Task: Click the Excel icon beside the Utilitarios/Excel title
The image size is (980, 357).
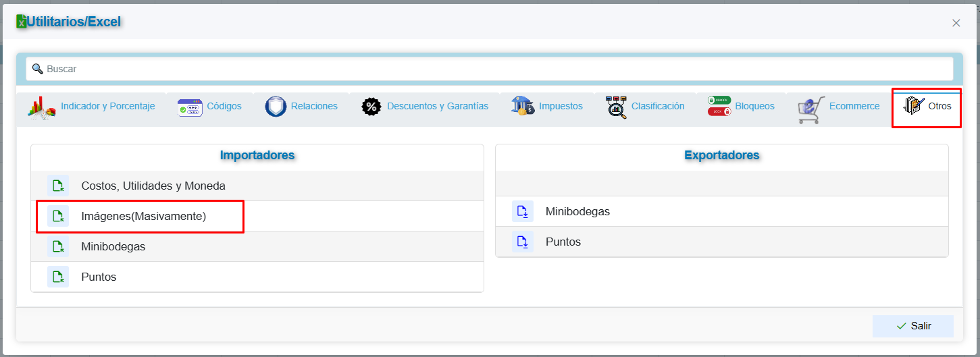Action: 22,22
